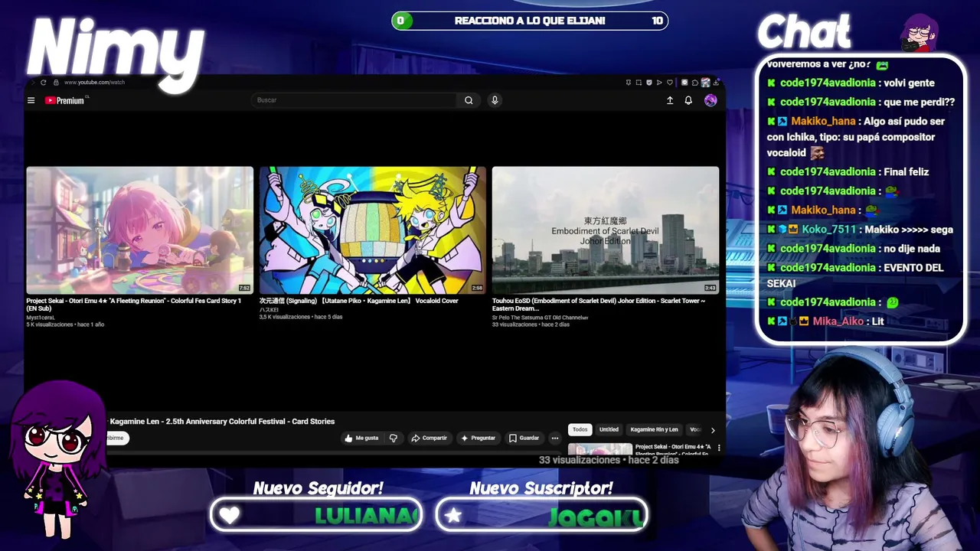
Task: Click chat message 'EVENTO DEL SEKAI'
Action: (x=855, y=275)
